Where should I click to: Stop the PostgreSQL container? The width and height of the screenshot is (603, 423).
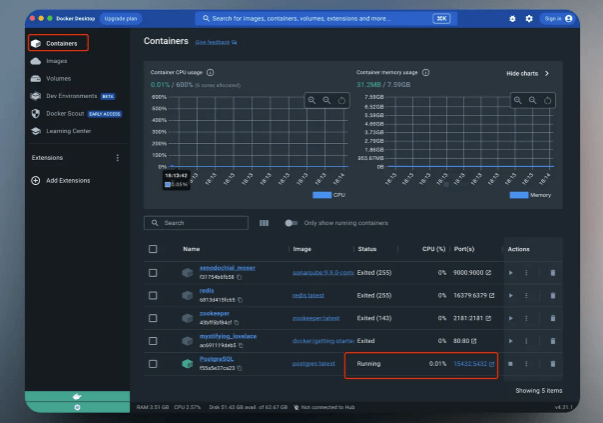(510, 364)
